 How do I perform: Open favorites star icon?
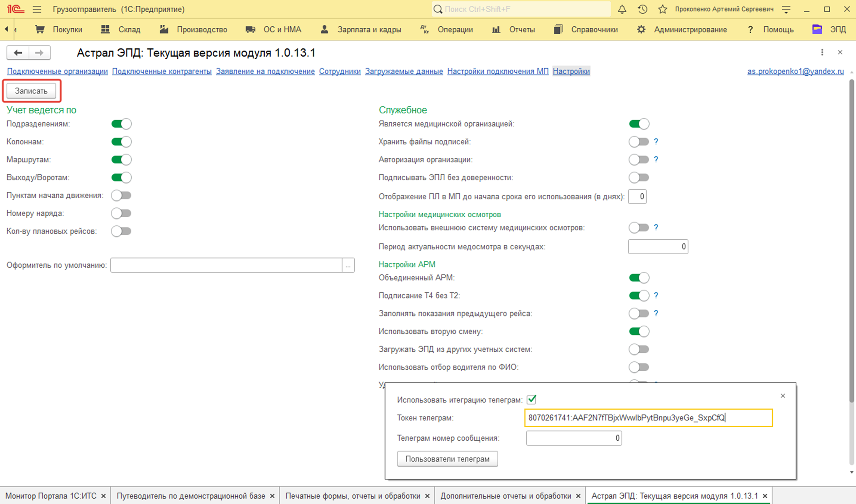tap(662, 9)
